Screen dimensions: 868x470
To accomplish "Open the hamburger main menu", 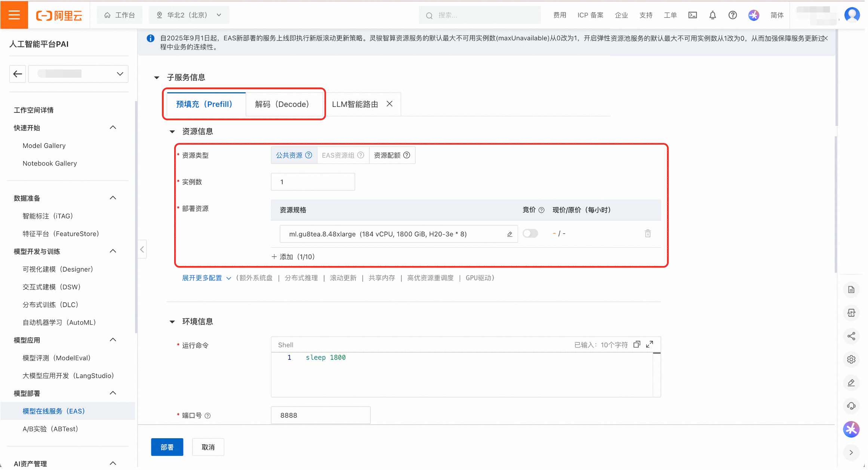I will [x=14, y=15].
